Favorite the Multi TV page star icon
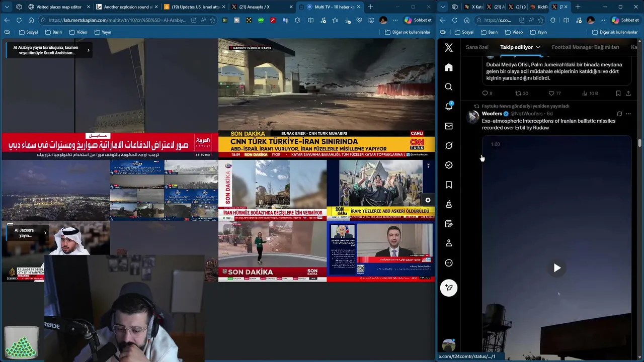The width and height of the screenshot is (644, 362). 213,20
